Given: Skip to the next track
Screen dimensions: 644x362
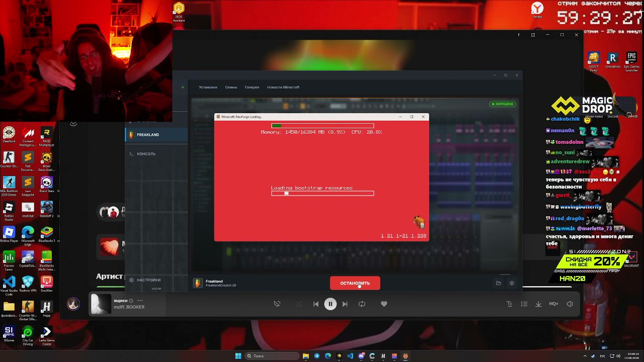Looking at the screenshot, I should (x=345, y=304).
